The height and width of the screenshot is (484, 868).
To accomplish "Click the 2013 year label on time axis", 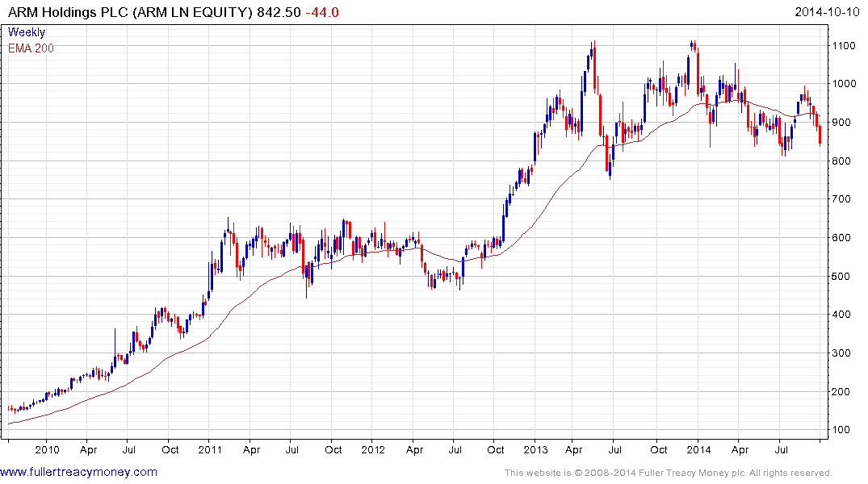I will pos(536,449).
